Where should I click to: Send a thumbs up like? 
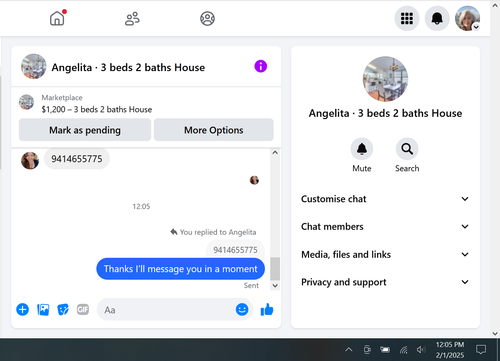(267, 309)
